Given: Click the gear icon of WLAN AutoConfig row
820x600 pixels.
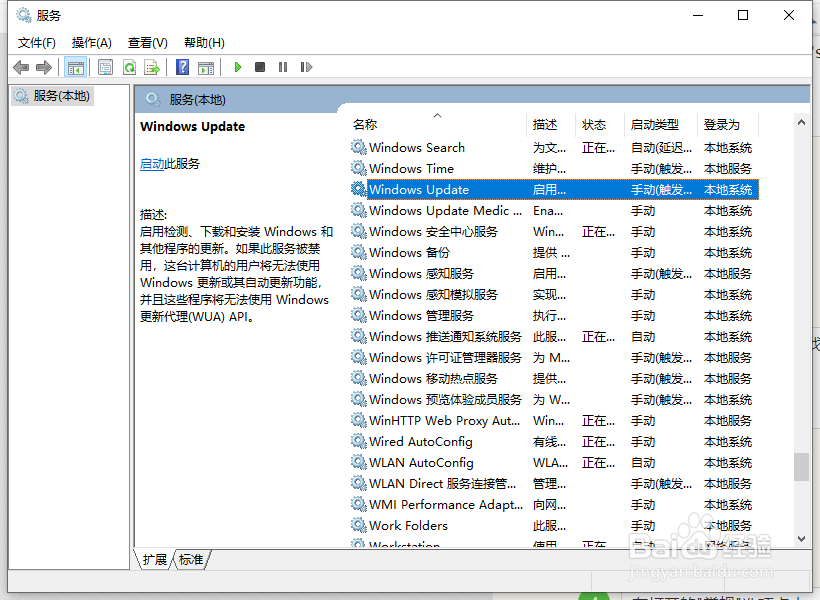Looking at the screenshot, I should [x=358, y=462].
